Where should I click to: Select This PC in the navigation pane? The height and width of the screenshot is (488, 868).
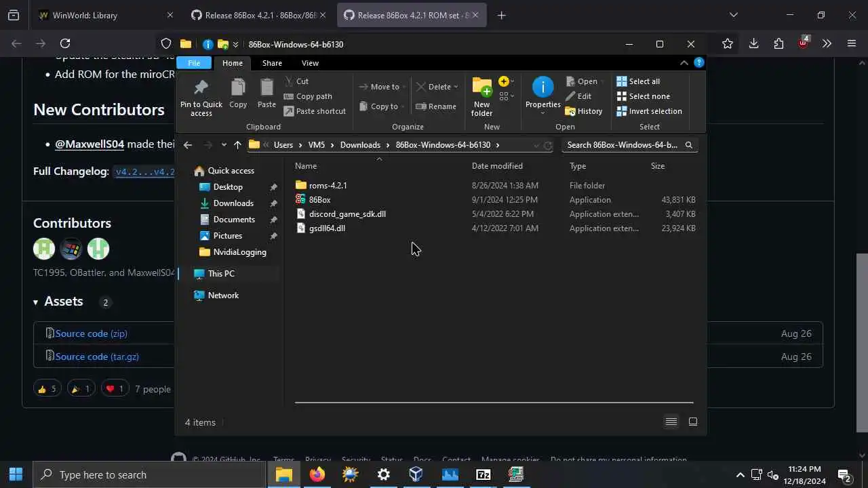(x=221, y=274)
